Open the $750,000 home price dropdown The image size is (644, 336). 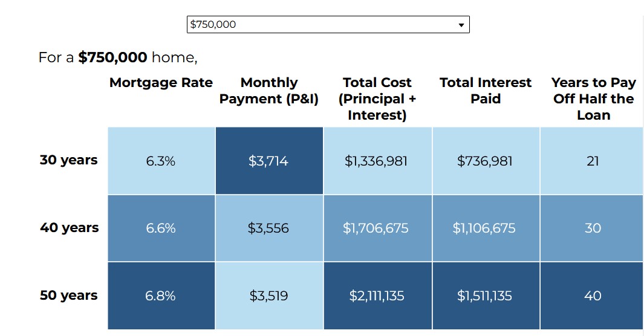[328, 25]
